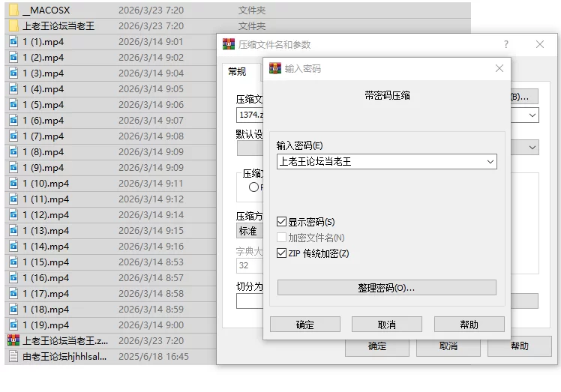Click the video icon of 1 (19).mp4
The image size is (561, 392).
pos(13,325)
